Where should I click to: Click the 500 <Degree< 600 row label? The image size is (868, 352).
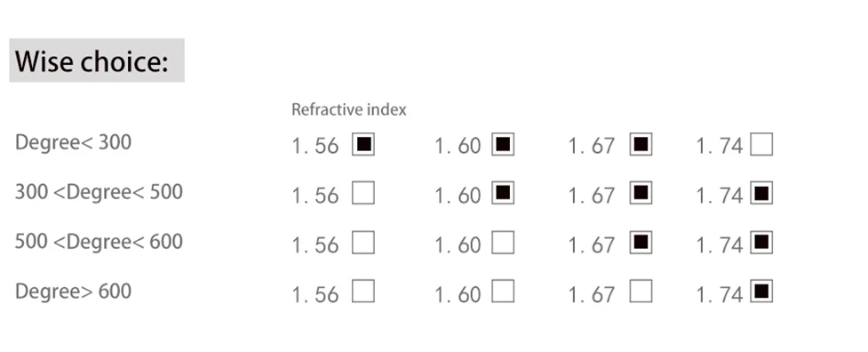[99, 242]
